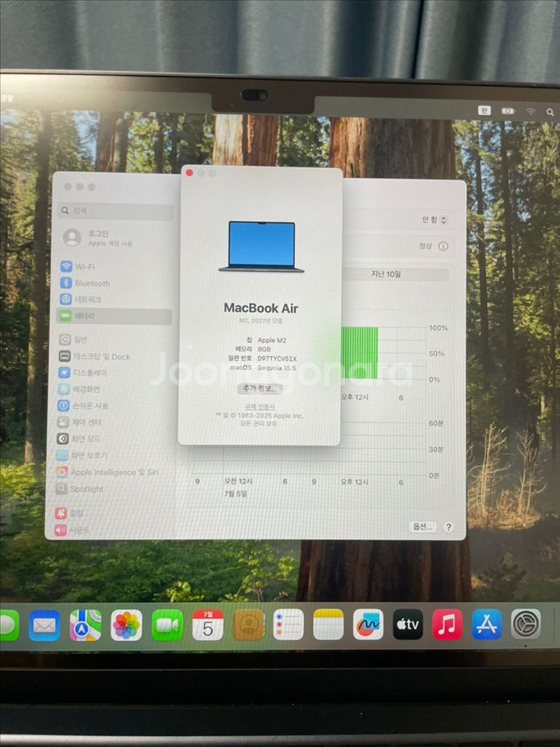The width and height of the screenshot is (560, 747).
Task: Open System Settings from the Dock
Action: (x=526, y=624)
